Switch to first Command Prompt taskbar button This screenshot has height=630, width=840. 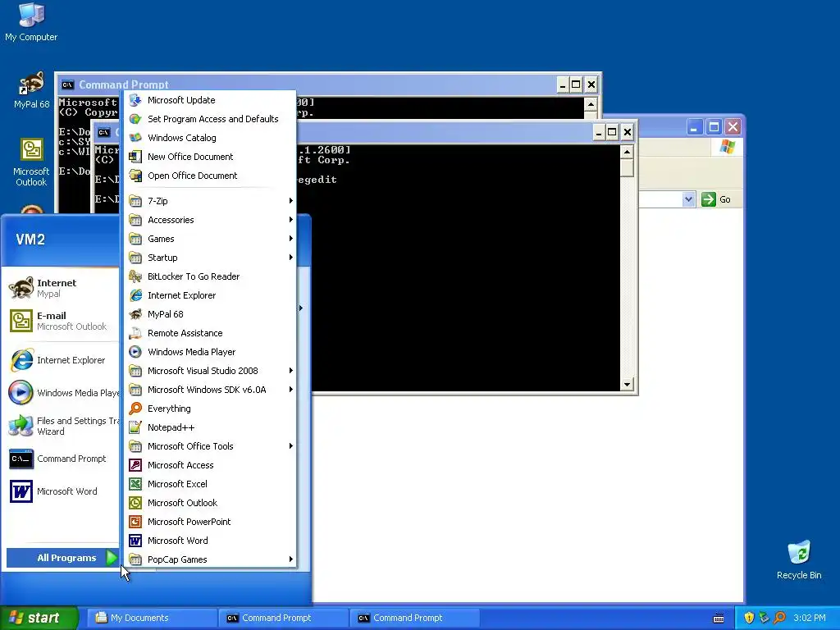(284, 618)
